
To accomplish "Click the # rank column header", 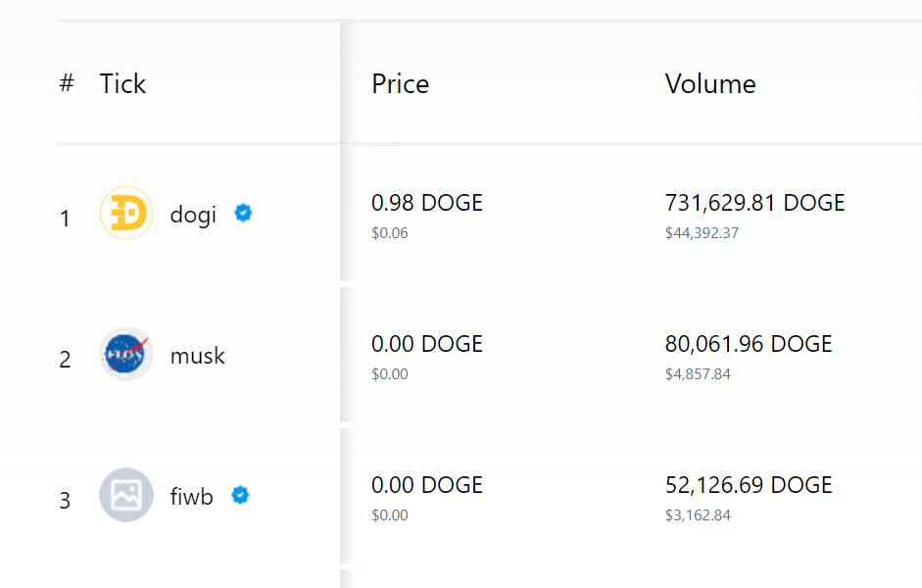I will (67, 84).
